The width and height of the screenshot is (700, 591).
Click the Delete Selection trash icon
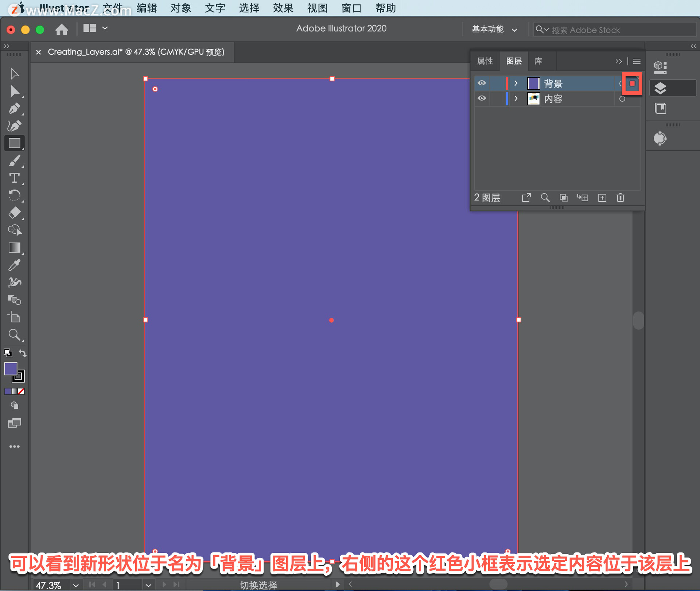point(620,198)
